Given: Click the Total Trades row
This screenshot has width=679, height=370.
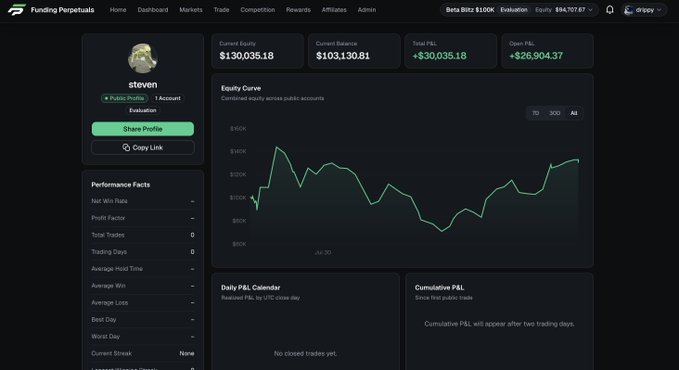Looking at the screenshot, I should click(143, 235).
